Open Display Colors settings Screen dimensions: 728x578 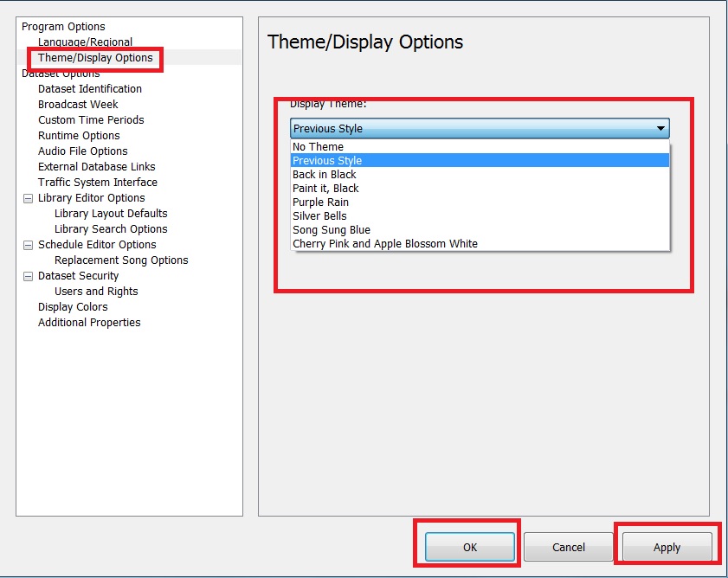point(73,307)
